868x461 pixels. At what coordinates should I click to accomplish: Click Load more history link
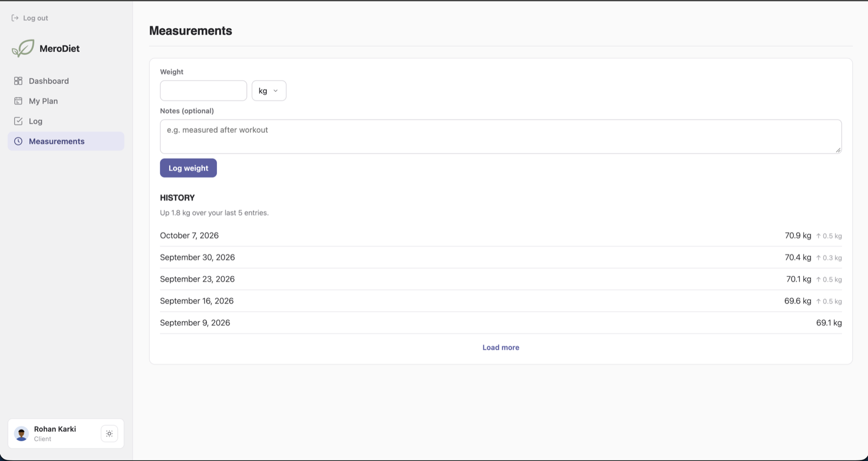click(501, 348)
